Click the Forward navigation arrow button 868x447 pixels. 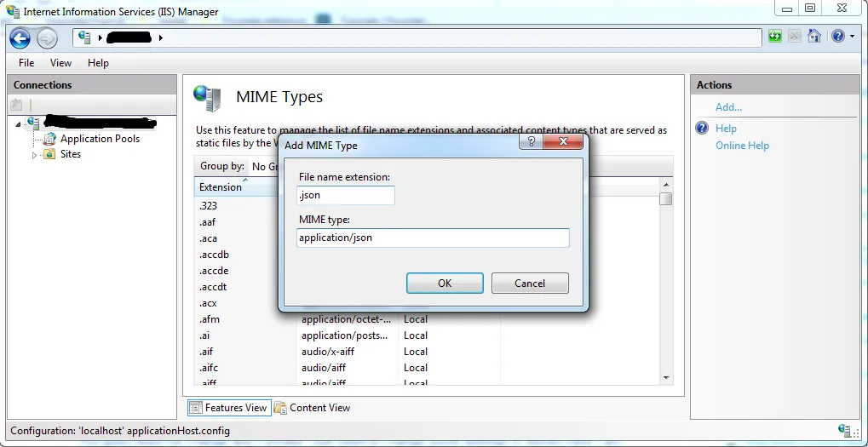pos(47,37)
